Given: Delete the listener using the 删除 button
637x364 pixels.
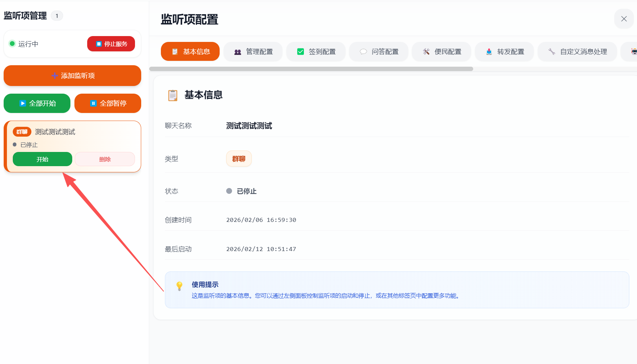Looking at the screenshot, I should [x=105, y=159].
